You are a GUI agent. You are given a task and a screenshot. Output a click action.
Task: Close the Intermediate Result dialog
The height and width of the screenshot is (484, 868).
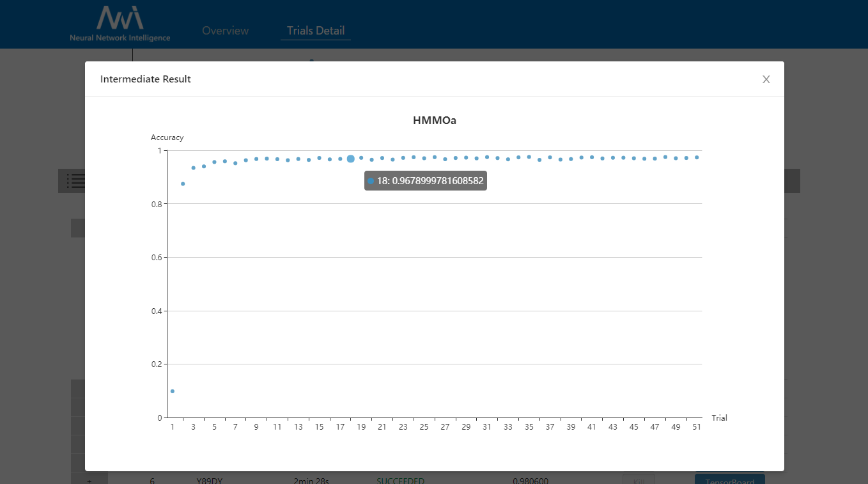click(x=766, y=79)
